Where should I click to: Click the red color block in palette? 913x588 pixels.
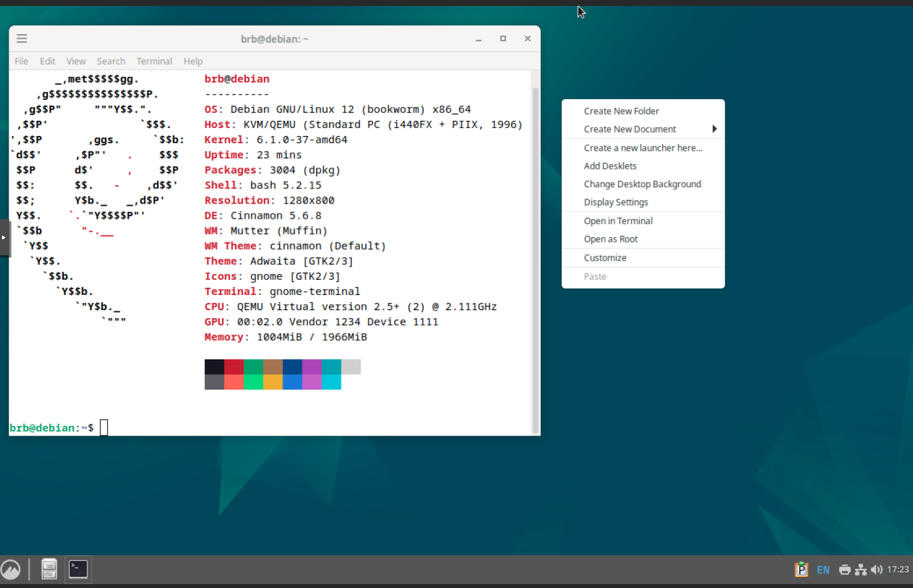pyautogui.click(x=234, y=367)
